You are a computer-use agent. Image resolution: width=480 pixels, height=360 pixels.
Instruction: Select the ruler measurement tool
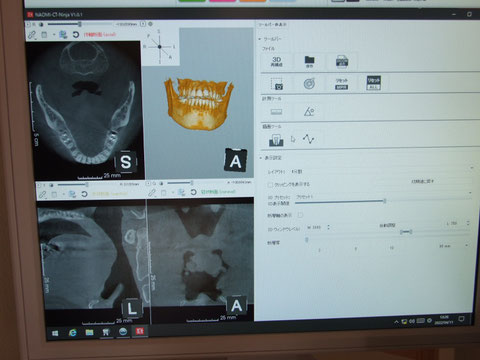(276, 112)
